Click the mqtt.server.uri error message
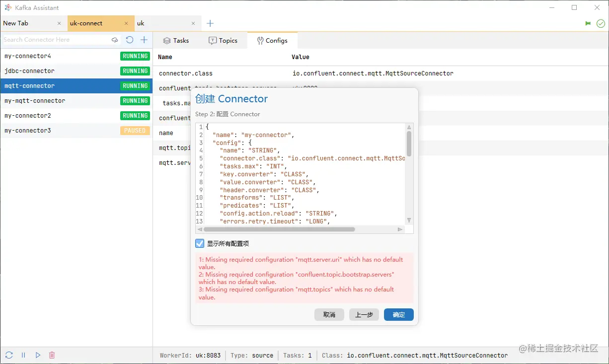The height and width of the screenshot is (364, 609). [x=301, y=263]
